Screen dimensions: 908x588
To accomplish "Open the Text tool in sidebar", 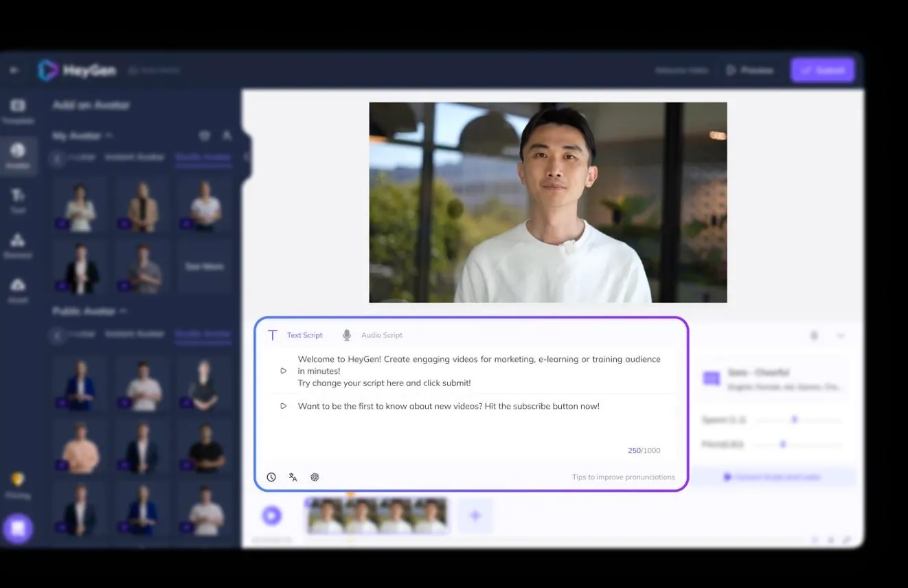I will point(18,200).
